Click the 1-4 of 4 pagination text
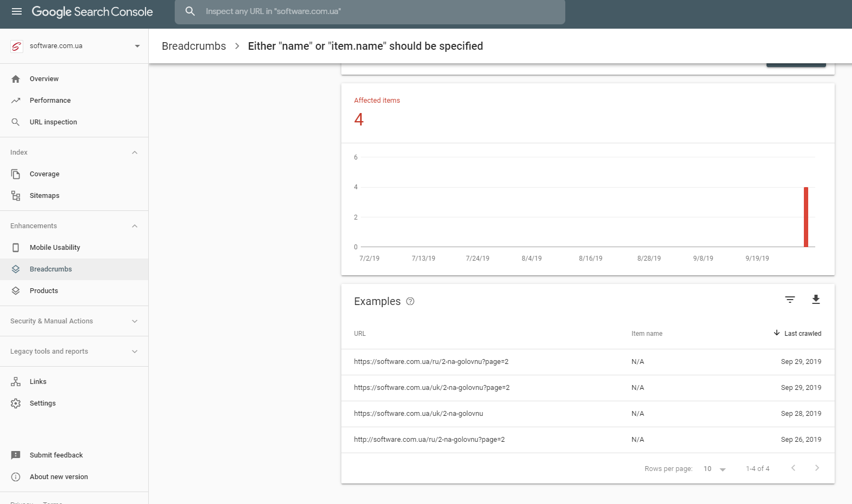The image size is (852, 504). pos(757,469)
